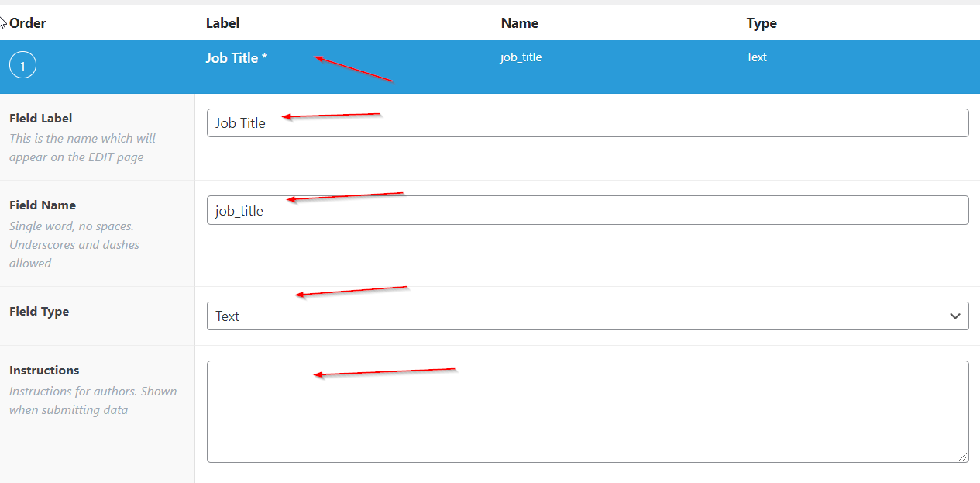Click the Label column header
This screenshot has width=980, height=483.
[222, 23]
